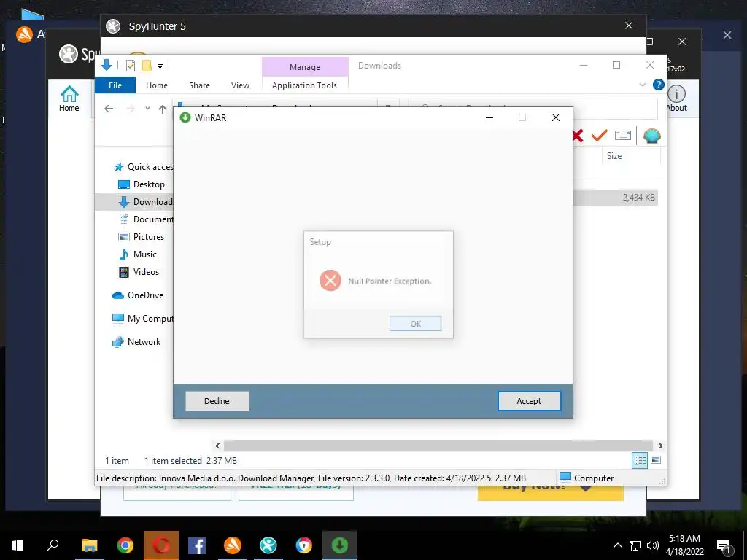
Task: Select Documents in navigation pane
Action: click(x=146, y=219)
